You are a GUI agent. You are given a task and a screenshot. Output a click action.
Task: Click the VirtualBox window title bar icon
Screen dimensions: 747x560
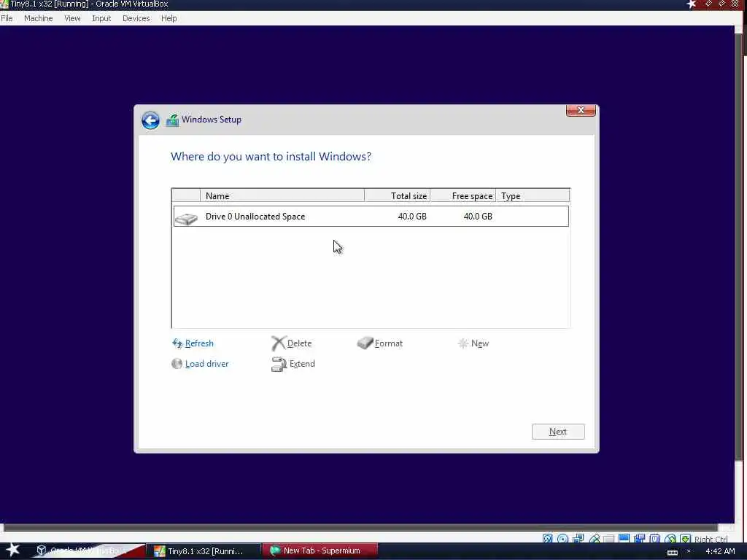coord(4,4)
